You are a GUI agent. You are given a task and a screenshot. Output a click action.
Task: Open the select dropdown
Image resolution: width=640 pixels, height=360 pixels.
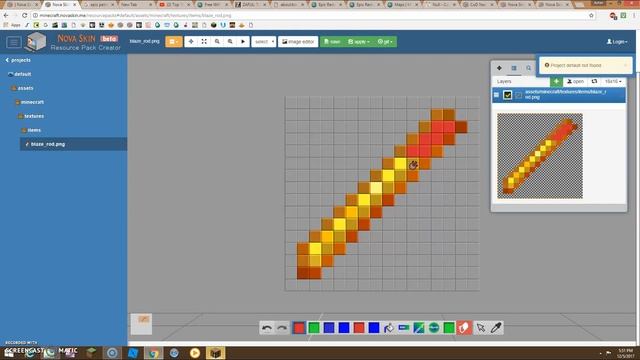(264, 42)
